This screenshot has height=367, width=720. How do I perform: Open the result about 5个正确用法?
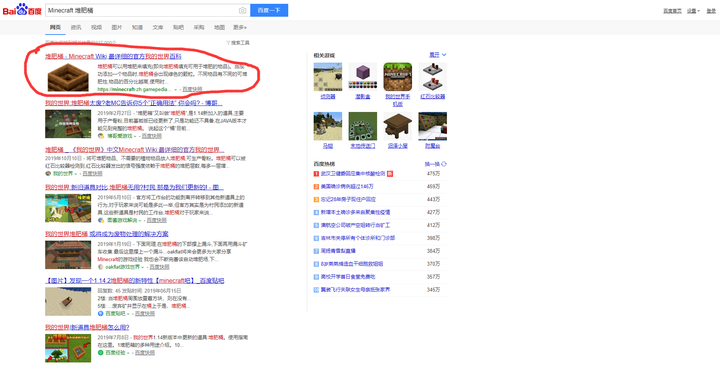[134, 103]
